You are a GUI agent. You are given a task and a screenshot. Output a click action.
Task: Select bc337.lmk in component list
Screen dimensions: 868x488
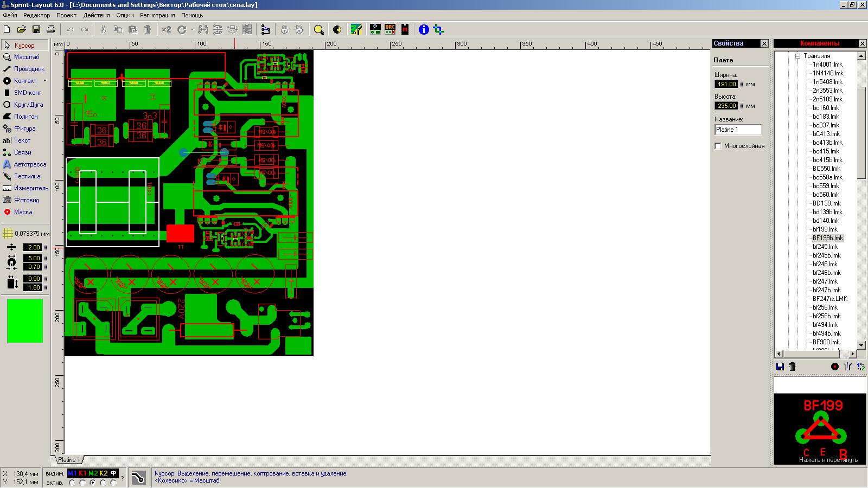click(826, 125)
